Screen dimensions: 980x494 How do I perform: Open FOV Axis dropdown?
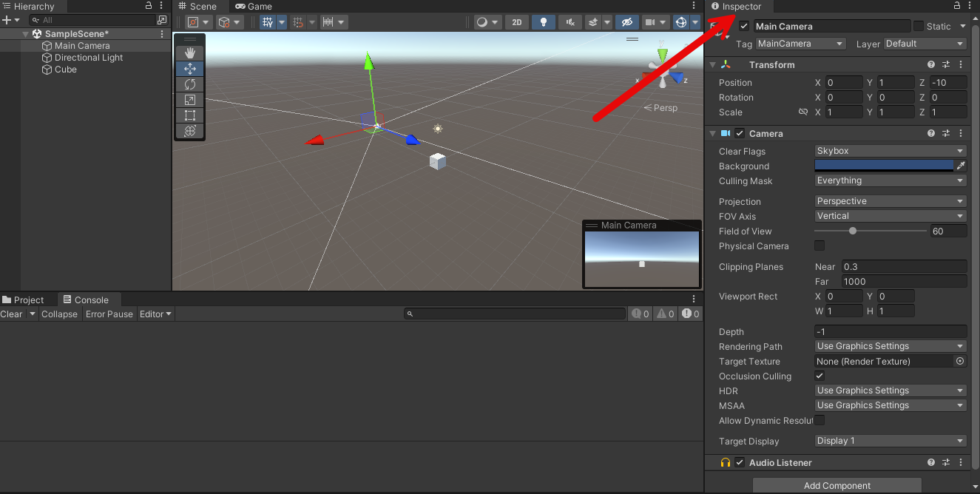(x=891, y=216)
